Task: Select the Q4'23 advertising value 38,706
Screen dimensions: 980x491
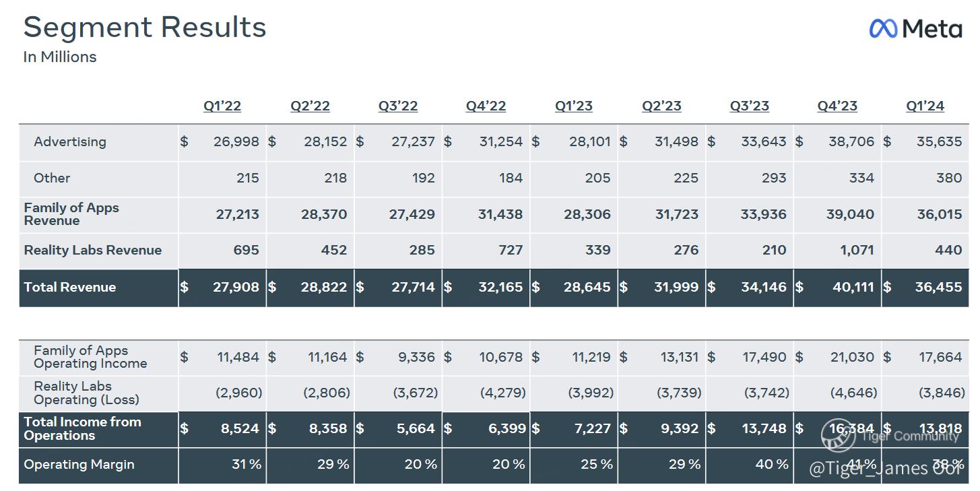Action: coord(851,141)
